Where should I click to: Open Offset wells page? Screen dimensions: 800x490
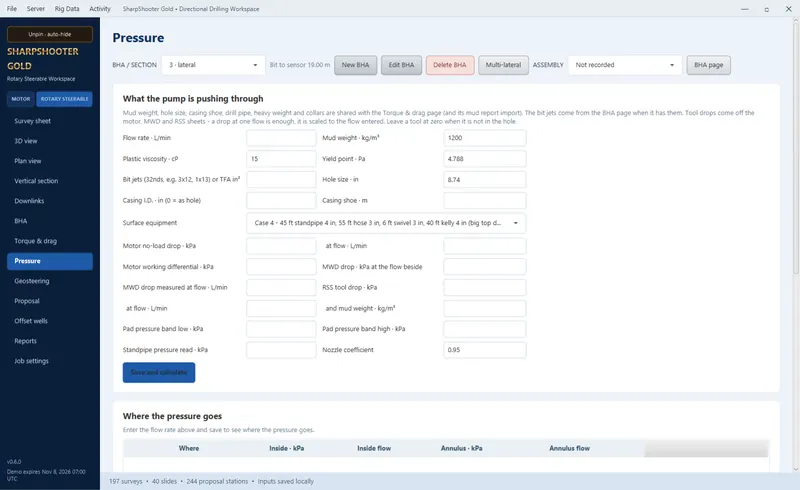(50, 321)
